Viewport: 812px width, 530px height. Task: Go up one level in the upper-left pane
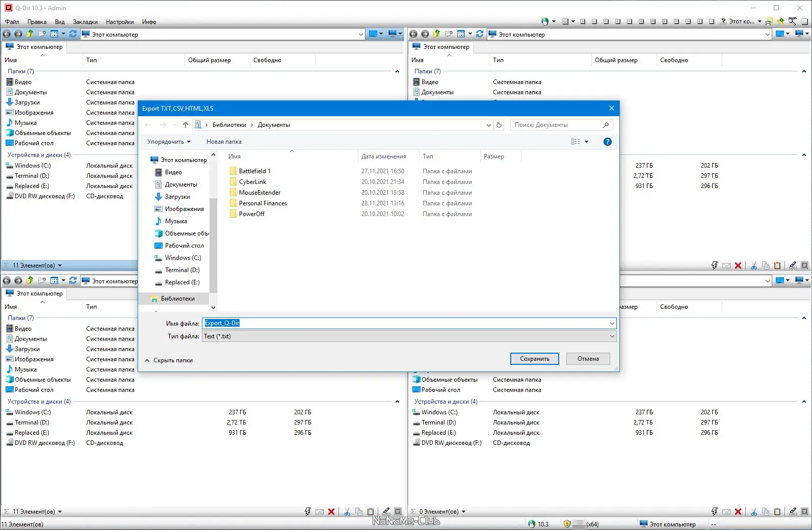(30, 34)
